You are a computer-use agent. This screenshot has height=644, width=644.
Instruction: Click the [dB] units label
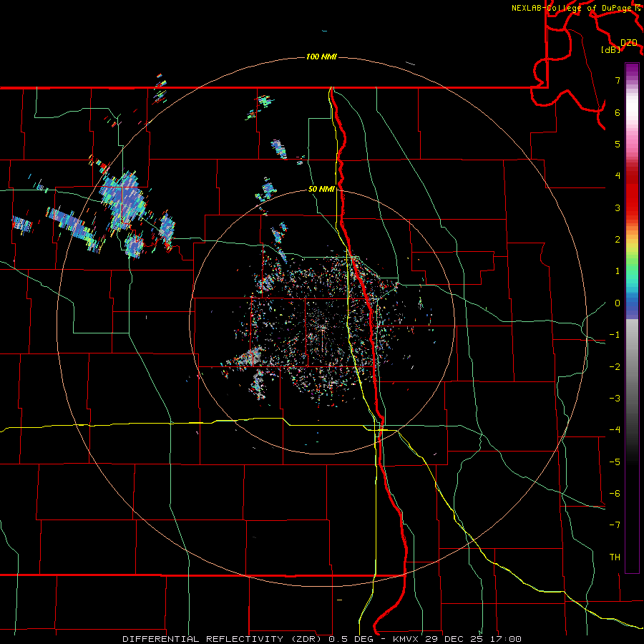pos(611,49)
